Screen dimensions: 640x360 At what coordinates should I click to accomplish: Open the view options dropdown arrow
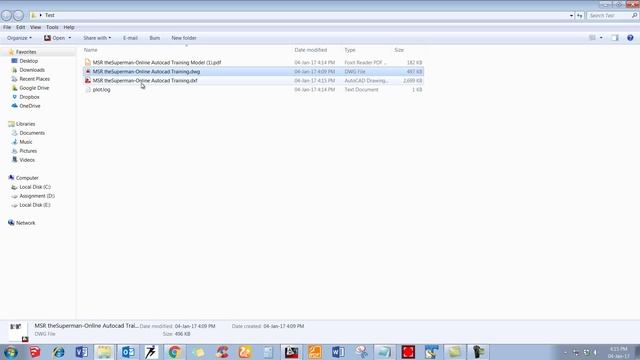[601, 38]
